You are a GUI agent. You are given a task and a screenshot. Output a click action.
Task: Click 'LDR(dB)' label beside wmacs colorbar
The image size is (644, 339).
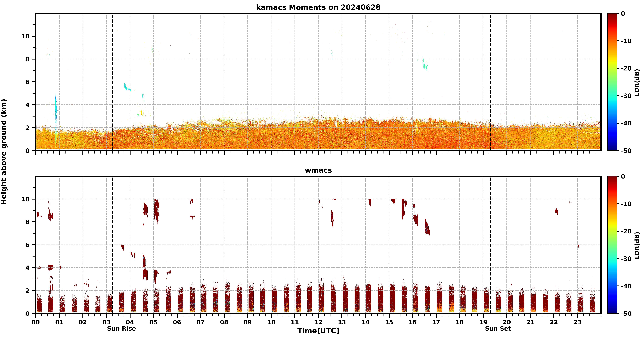[x=637, y=245]
